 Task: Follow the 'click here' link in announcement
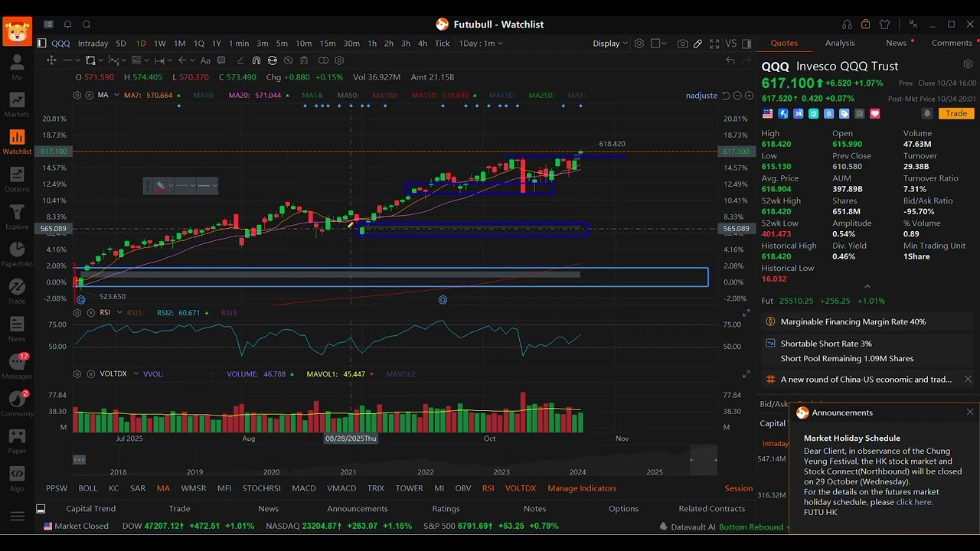coord(913,502)
